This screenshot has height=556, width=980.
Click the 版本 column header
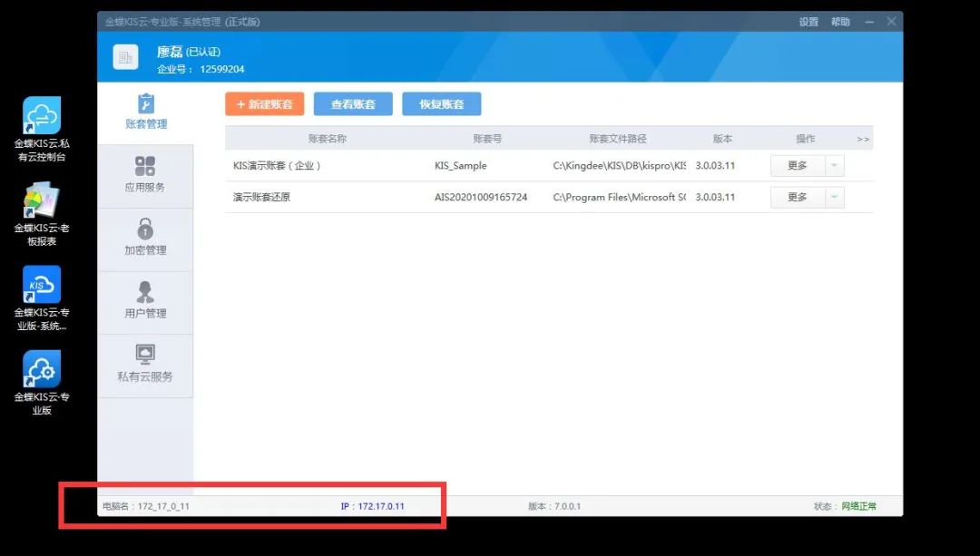(x=722, y=139)
